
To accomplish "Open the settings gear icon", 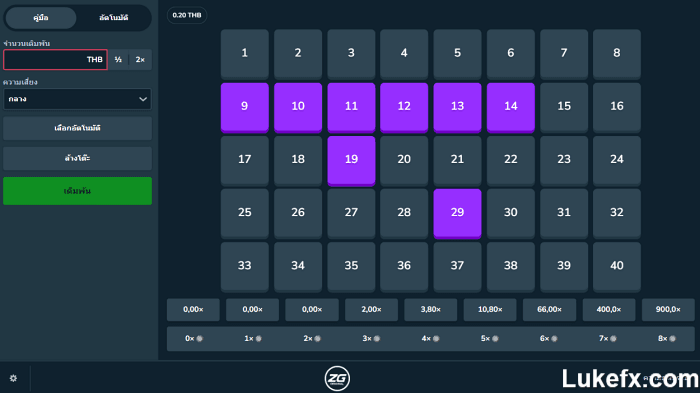I will [x=13, y=378].
